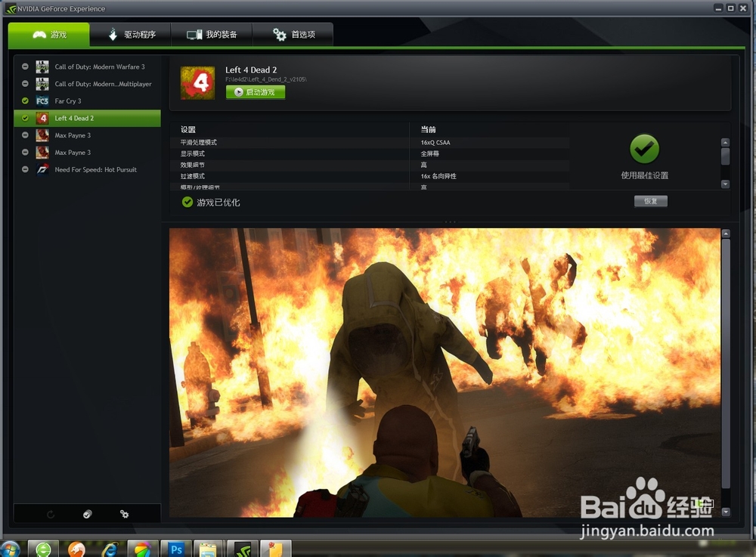Click the Left 4 Dead 2 fire screenshot
Screen dimensions: 756x557
(x=445, y=373)
